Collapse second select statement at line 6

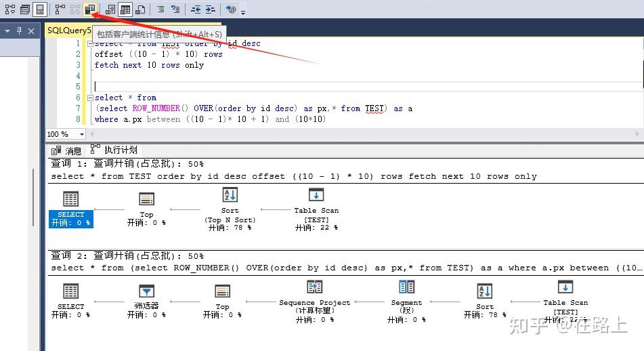pos(90,98)
